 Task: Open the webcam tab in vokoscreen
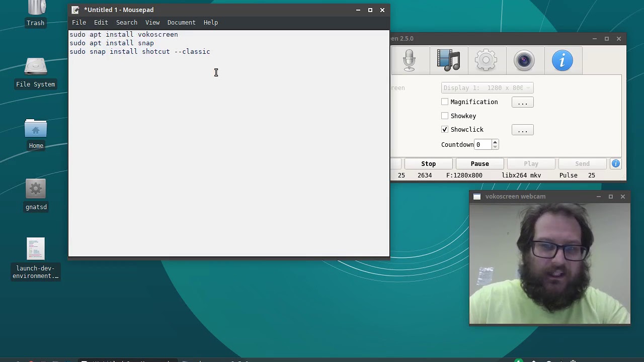coord(524,60)
